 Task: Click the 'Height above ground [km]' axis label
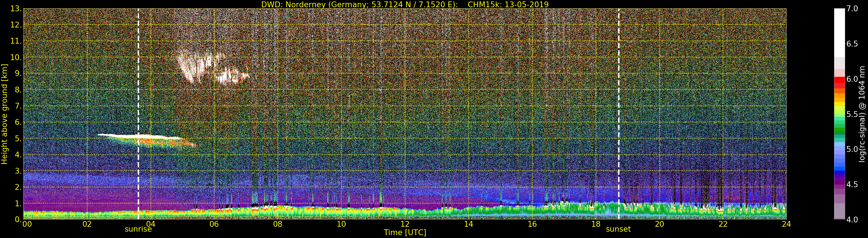click(x=4, y=114)
